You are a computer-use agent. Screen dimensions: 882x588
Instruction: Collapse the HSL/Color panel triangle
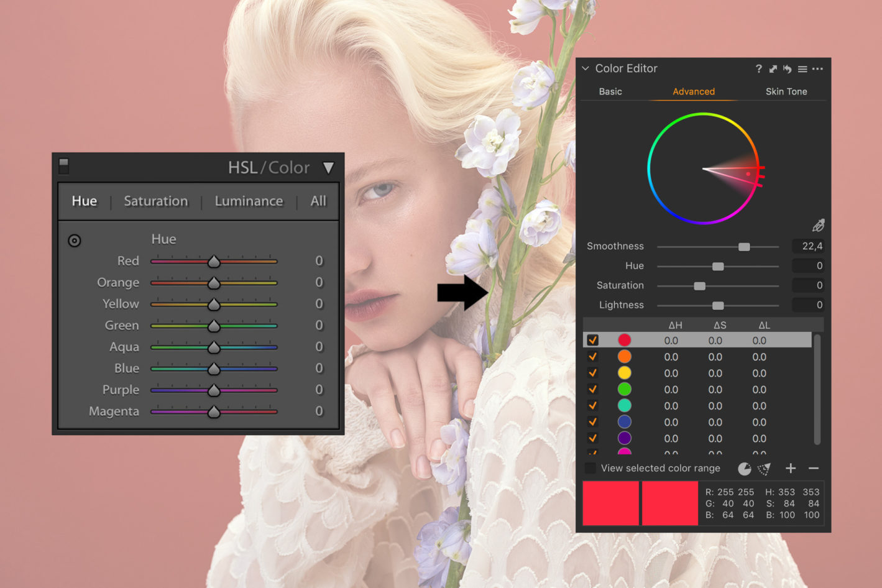tap(329, 168)
